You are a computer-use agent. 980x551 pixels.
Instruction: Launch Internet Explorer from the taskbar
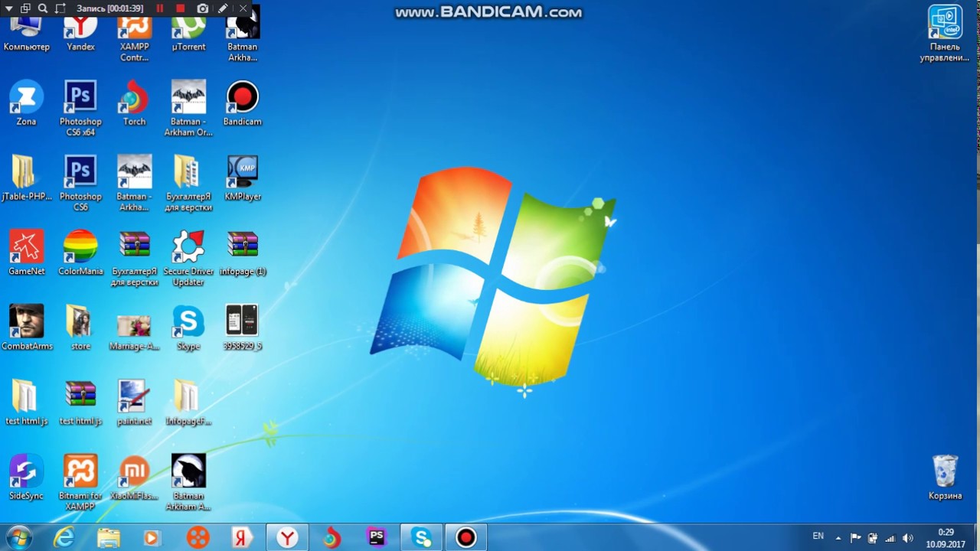64,537
